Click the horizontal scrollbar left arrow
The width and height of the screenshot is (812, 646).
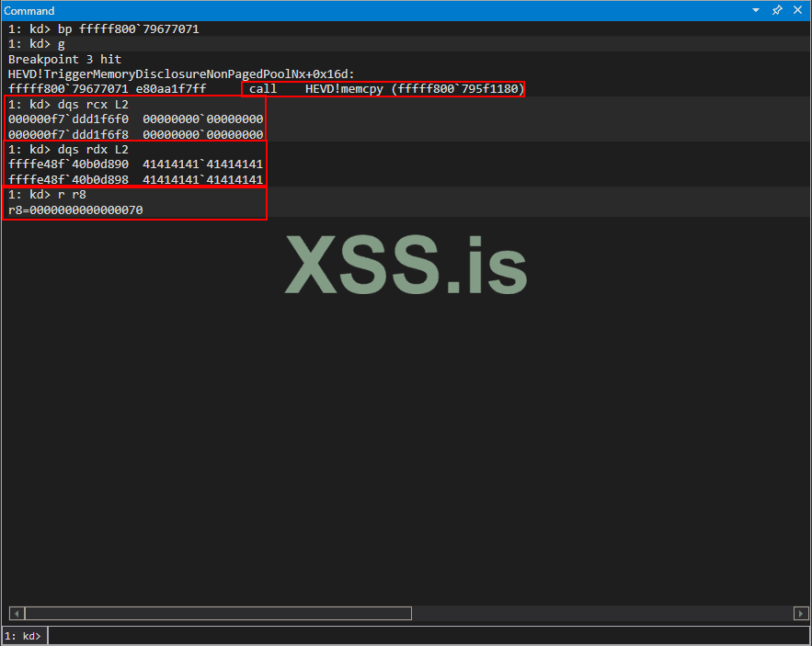pos(17,614)
